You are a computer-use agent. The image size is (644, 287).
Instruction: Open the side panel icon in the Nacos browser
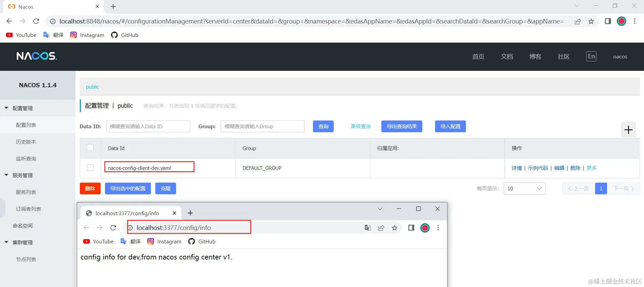pos(608,21)
